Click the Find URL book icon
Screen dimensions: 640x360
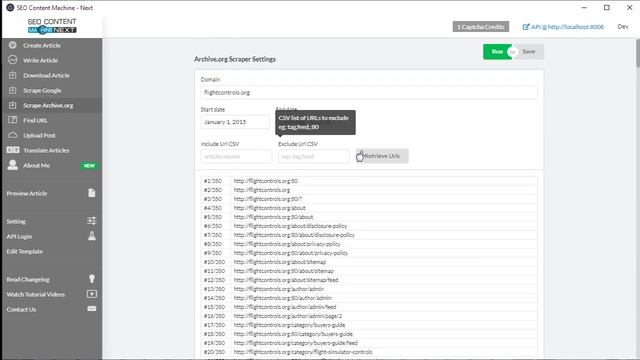click(x=13, y=120)
